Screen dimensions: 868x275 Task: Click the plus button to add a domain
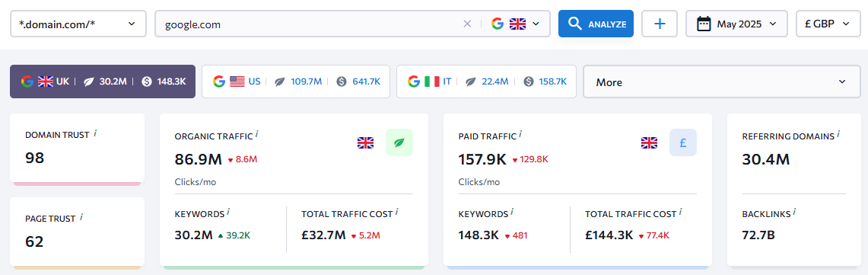(x=660, y=24)
